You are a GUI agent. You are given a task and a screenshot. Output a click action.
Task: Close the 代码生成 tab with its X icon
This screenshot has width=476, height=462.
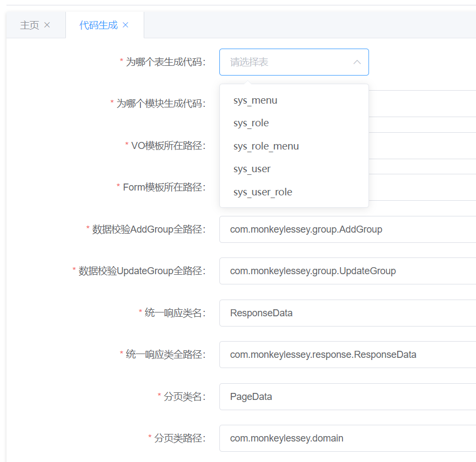click(126, 25)
